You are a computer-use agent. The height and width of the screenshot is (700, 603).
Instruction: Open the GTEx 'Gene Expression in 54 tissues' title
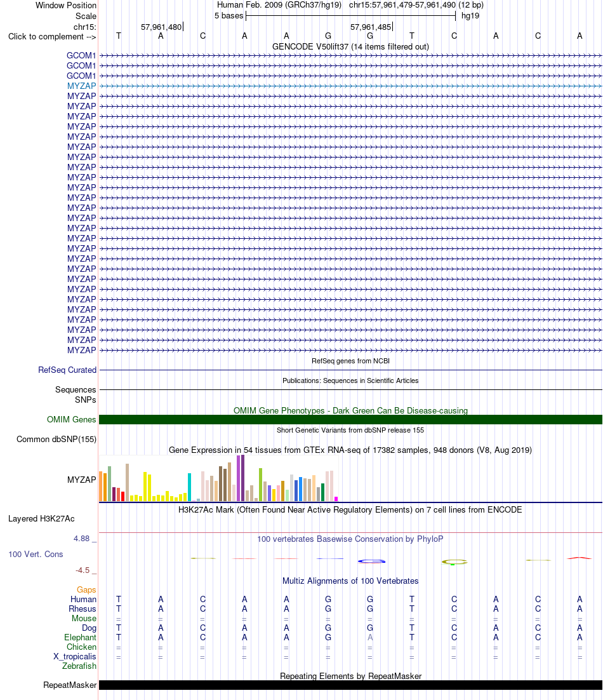click(350, 450)
